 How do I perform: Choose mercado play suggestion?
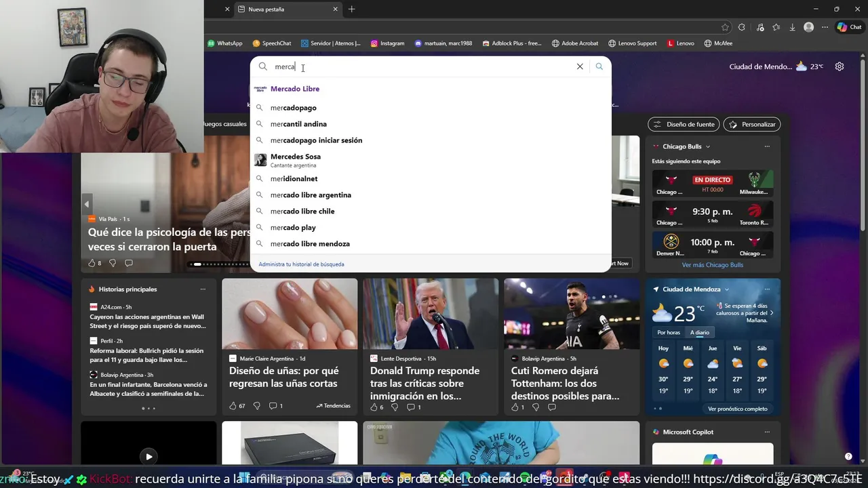[x=431, y=228]
